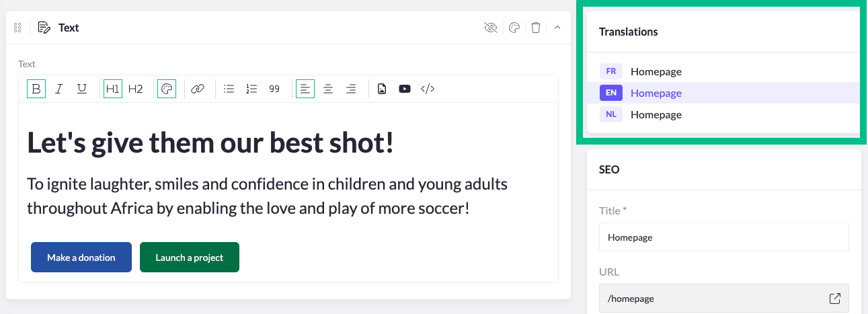Insert a blockquote

coord(274,89)
